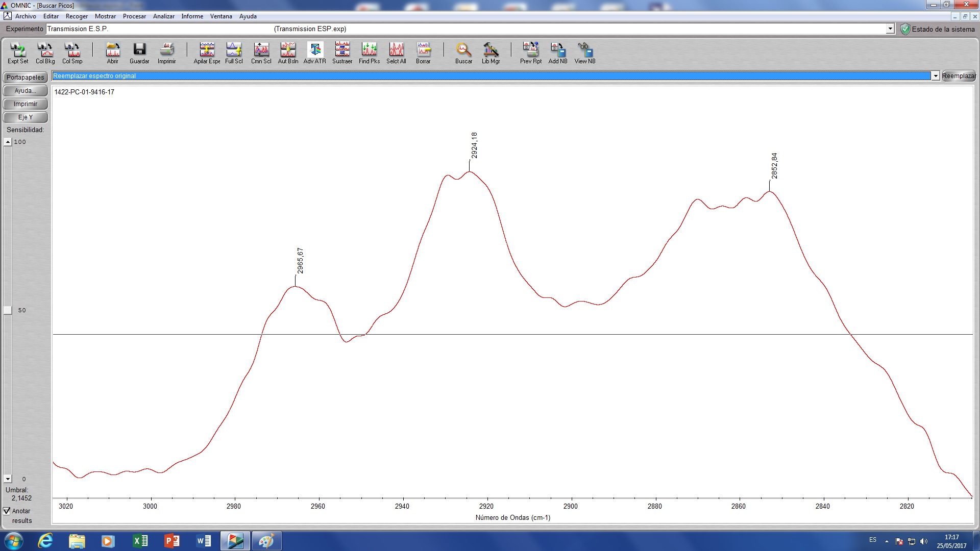Click the Find Pks toolbar icon

369,53
